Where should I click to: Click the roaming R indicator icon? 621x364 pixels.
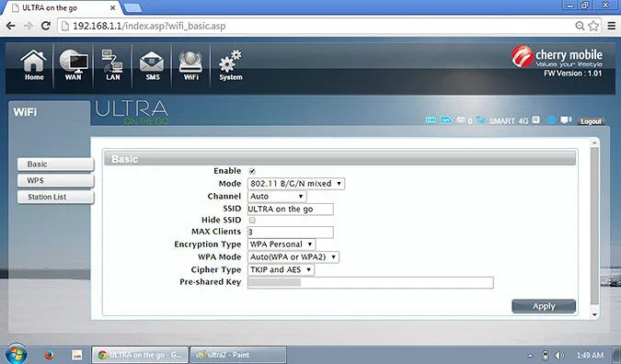(535, 119)
